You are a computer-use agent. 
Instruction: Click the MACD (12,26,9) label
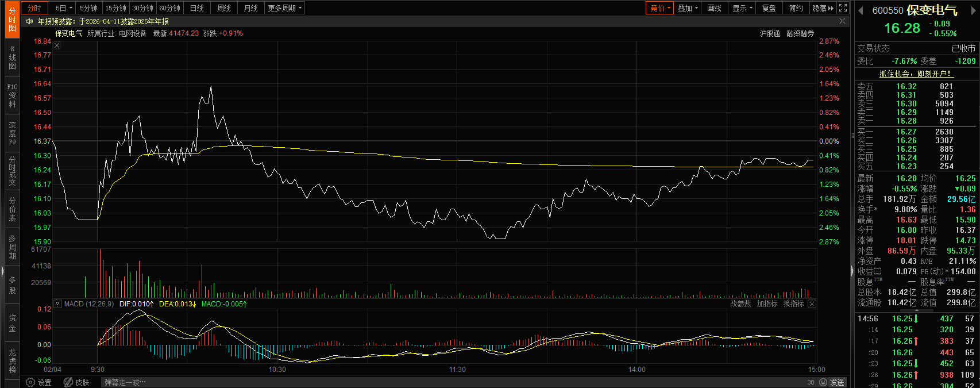(89, 304)
